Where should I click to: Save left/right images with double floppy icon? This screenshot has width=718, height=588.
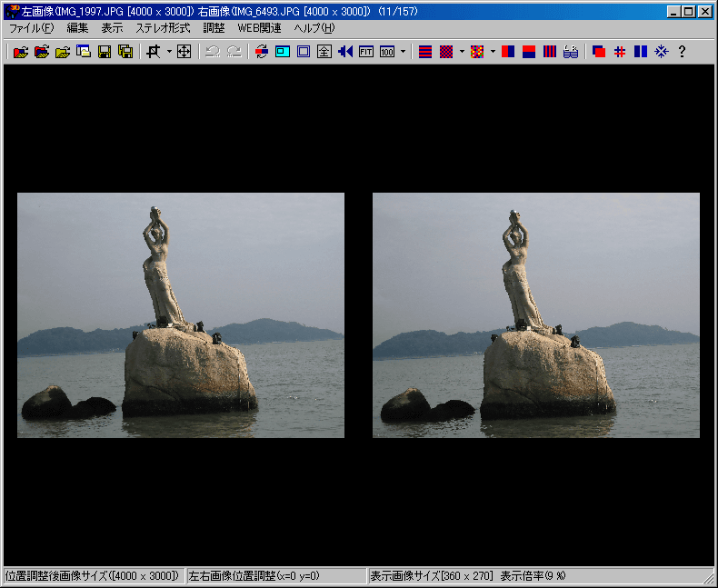[x=125, y=51]
